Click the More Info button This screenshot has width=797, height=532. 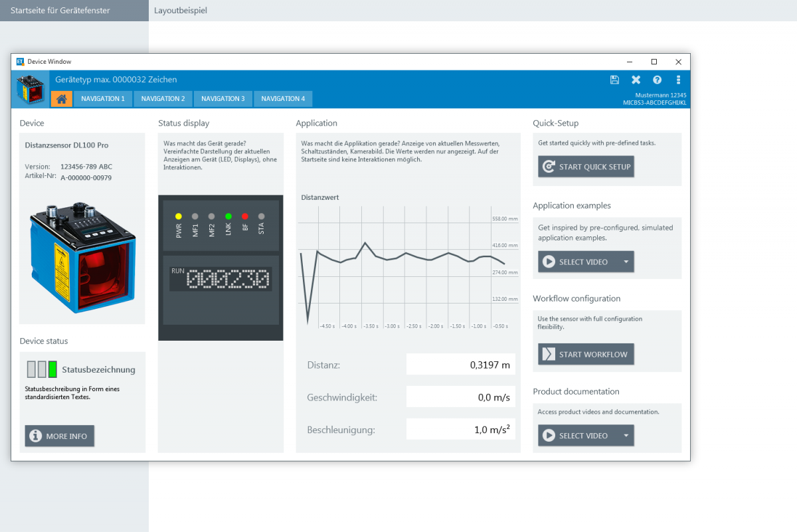coord(60,436)
